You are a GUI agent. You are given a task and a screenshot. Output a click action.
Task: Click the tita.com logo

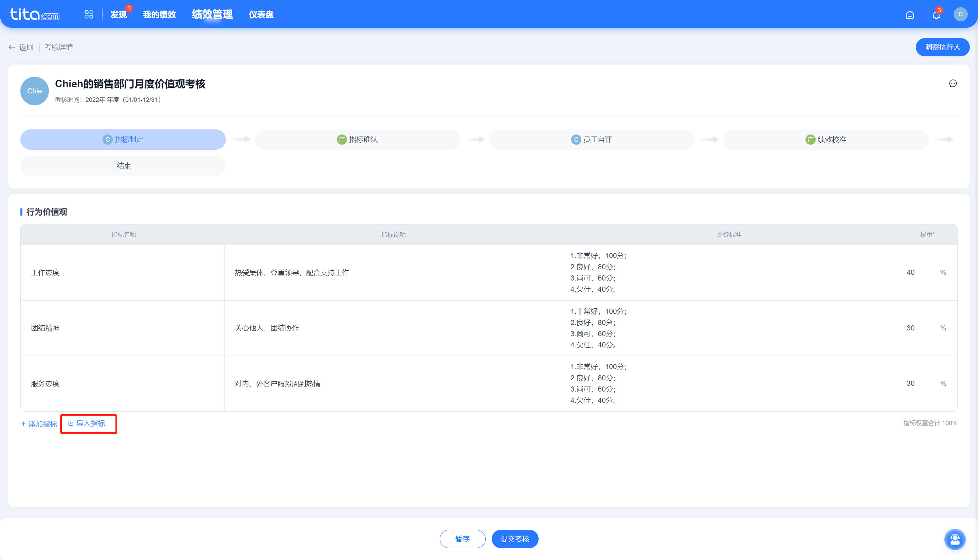[x=35, y=15]
